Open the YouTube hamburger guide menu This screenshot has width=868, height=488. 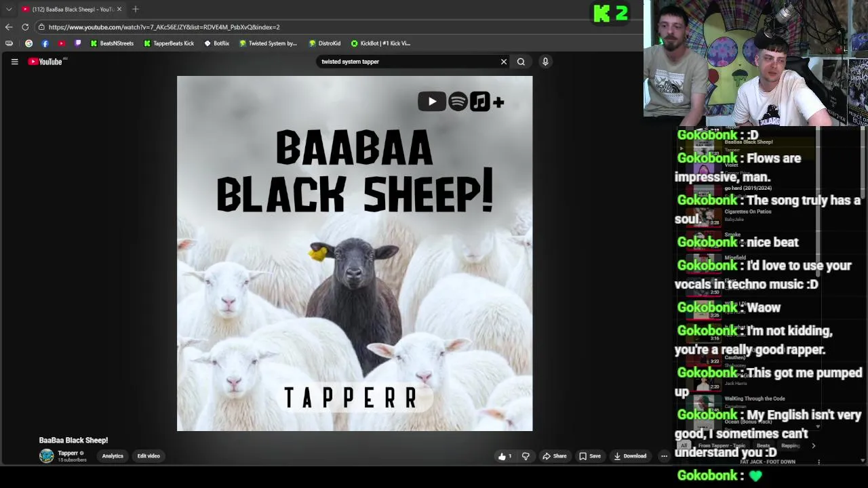point(14,62)
